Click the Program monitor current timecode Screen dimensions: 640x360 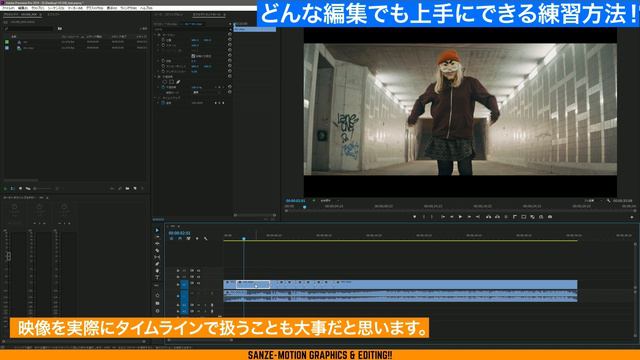296,201
